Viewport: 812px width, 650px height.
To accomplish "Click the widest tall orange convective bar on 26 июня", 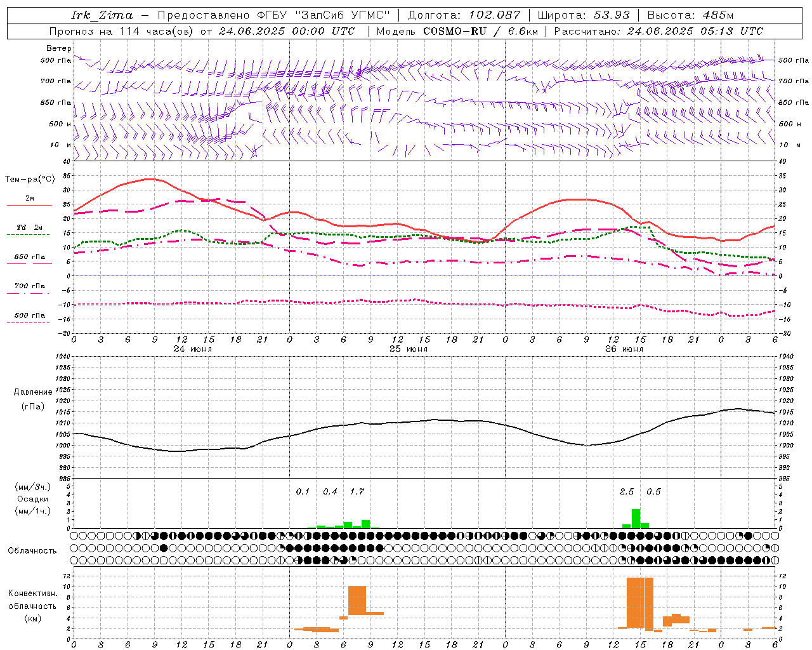I will pyautogui.click(x=636, y=602).
